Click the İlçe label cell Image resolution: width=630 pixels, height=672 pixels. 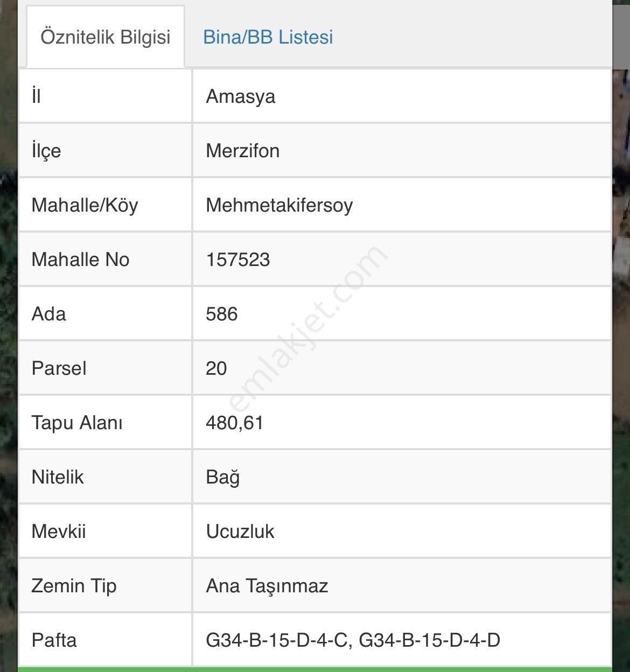coord(106,151)
